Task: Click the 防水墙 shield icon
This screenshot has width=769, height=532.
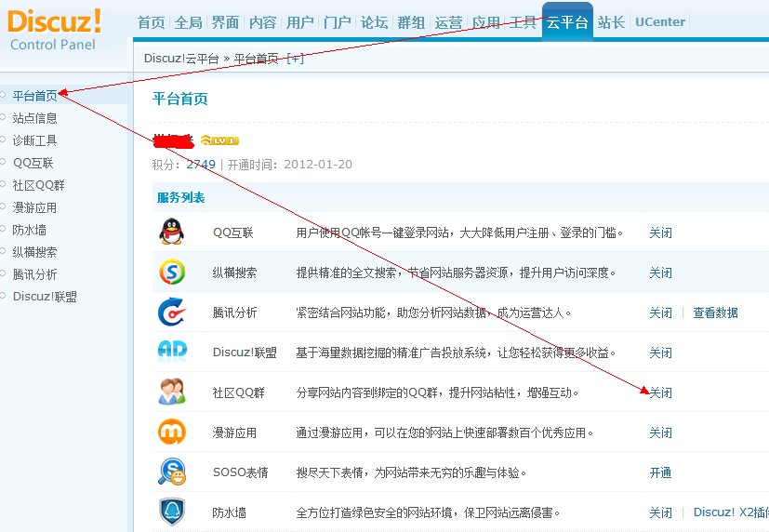Action: 172,512
